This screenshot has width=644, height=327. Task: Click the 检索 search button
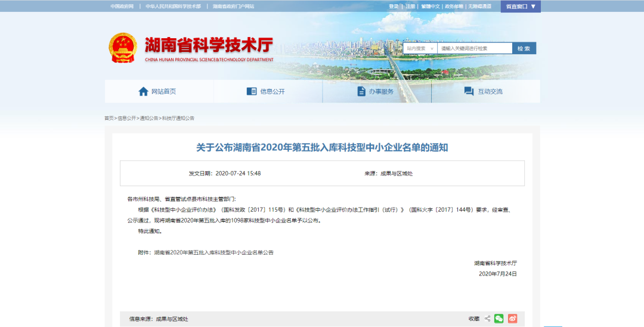tap(524, 48)
